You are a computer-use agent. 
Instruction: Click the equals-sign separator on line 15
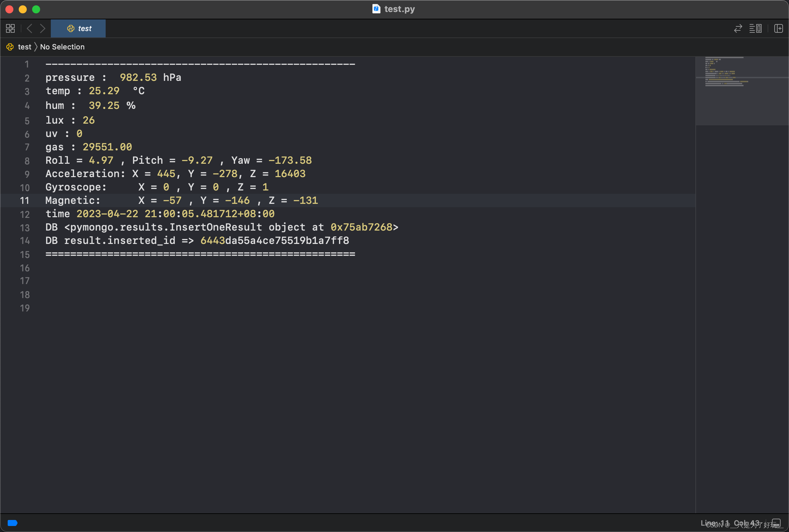point(200,254)
